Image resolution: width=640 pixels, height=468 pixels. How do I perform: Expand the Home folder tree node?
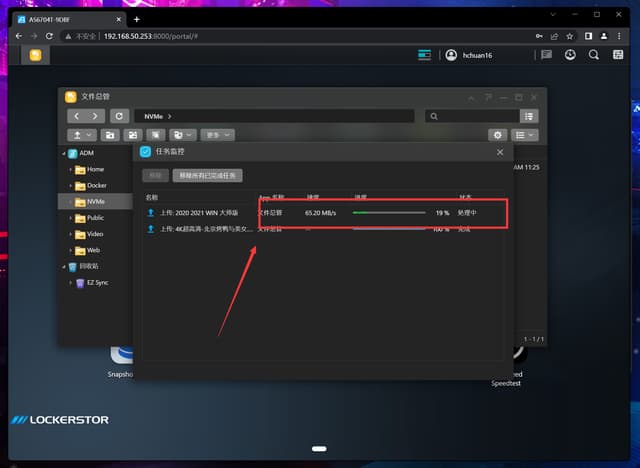point(71,170)
